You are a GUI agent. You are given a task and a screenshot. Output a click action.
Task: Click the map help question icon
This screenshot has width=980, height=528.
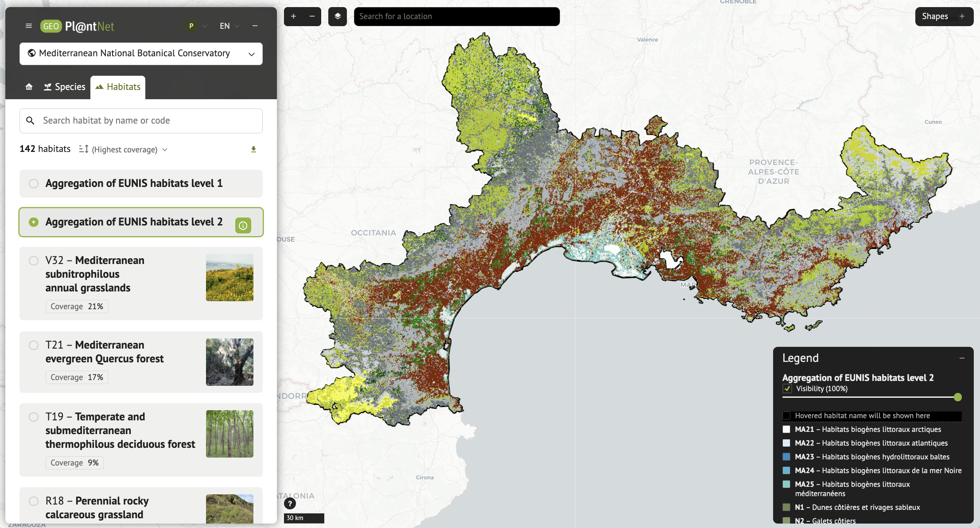pyautogui.click(x=290, y=503)
